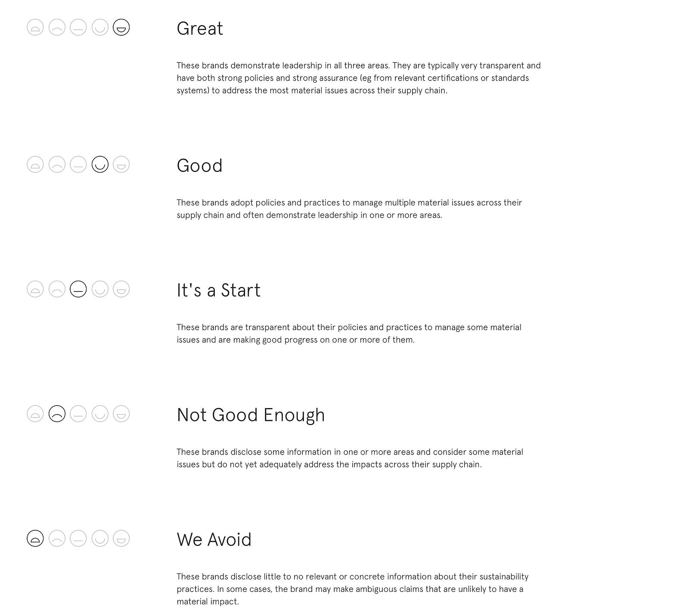
Task: Click the highlighted laughing face in Great row
Action: tap(121, 28)
